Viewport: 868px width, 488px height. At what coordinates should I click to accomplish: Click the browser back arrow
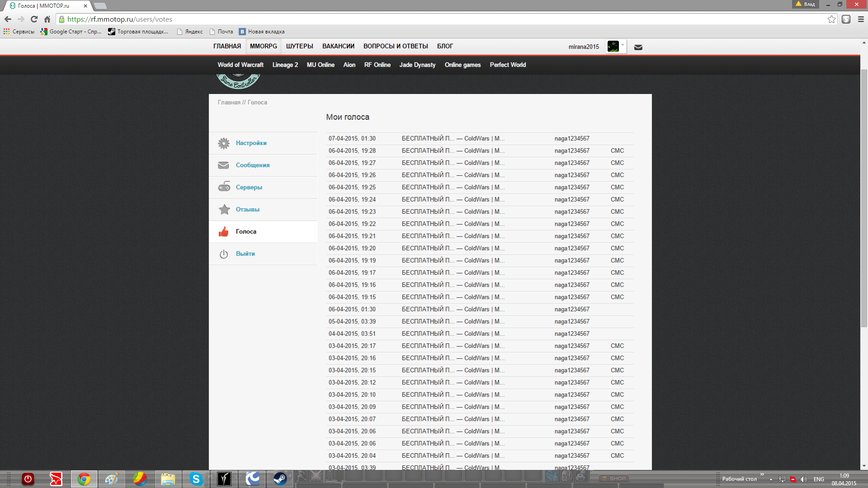[x=8, y=19]
